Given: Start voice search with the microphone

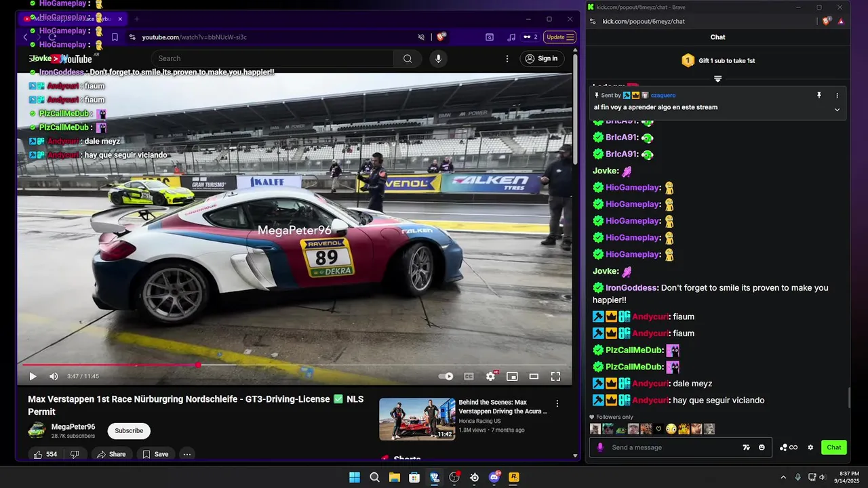Looking at the screenshot, I should point(438,58).
